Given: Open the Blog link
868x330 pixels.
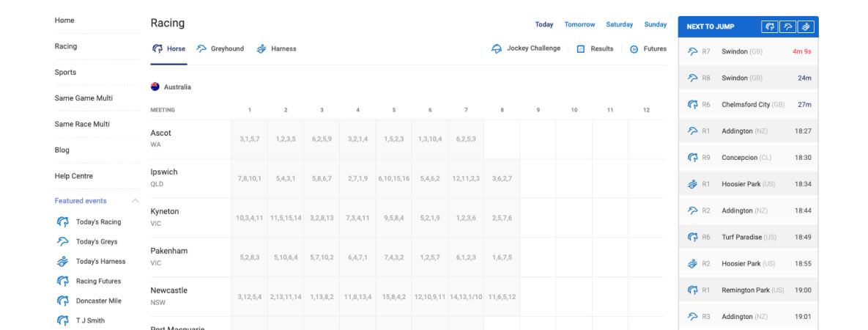Looking at the screenshot, I should [x=62, y=150].
